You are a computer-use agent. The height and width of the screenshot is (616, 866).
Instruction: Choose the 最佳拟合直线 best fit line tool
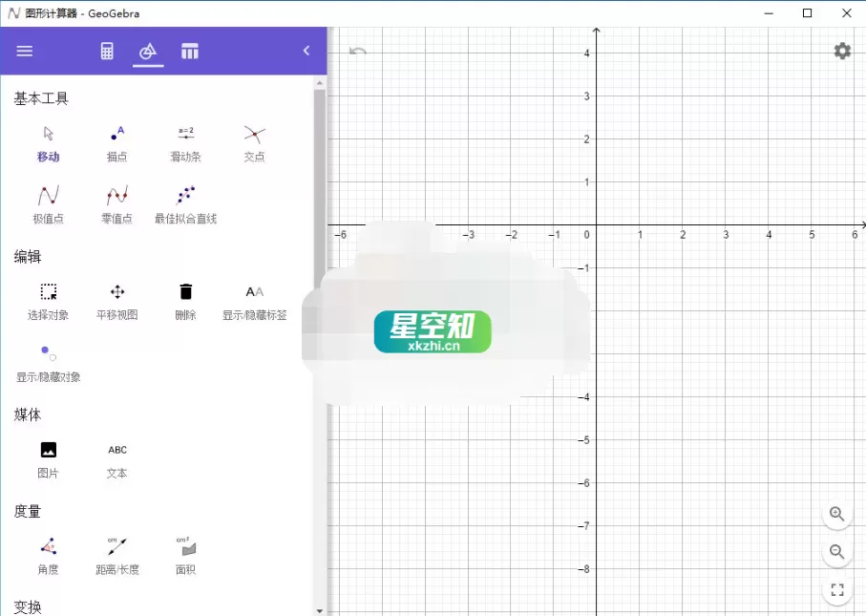click(184, 203)
